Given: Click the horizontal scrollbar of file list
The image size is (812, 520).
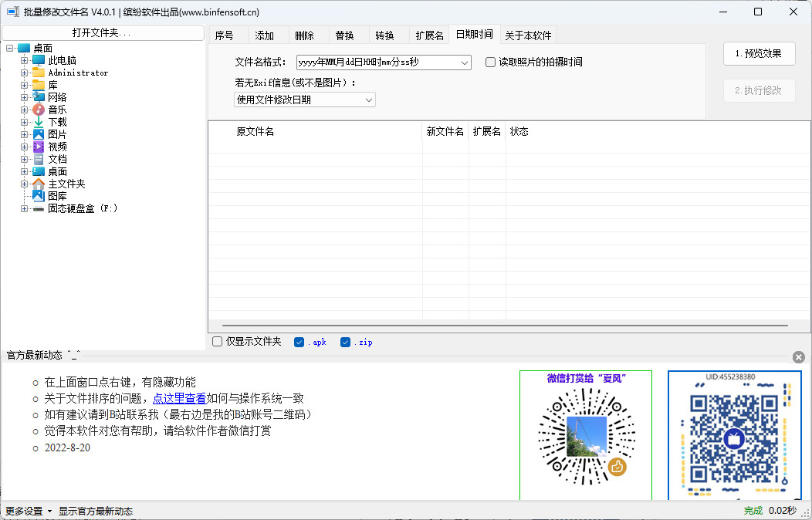Looking at the screenshot, I should 505,326.
